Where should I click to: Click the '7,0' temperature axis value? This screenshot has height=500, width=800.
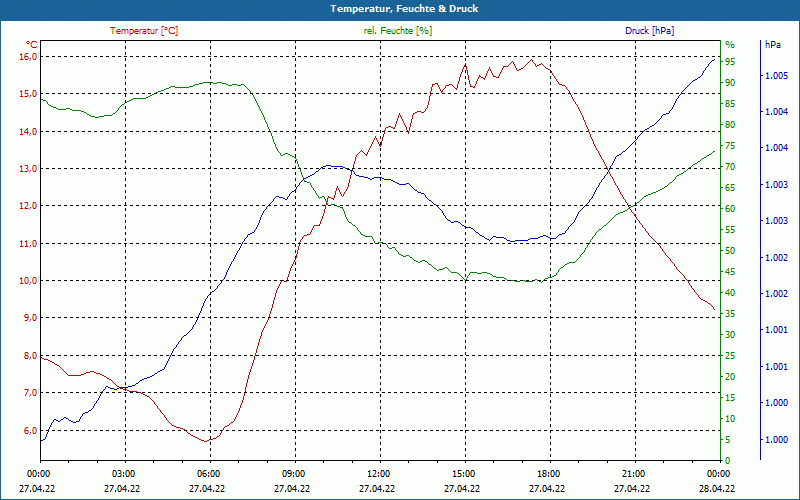click(31, 393)
